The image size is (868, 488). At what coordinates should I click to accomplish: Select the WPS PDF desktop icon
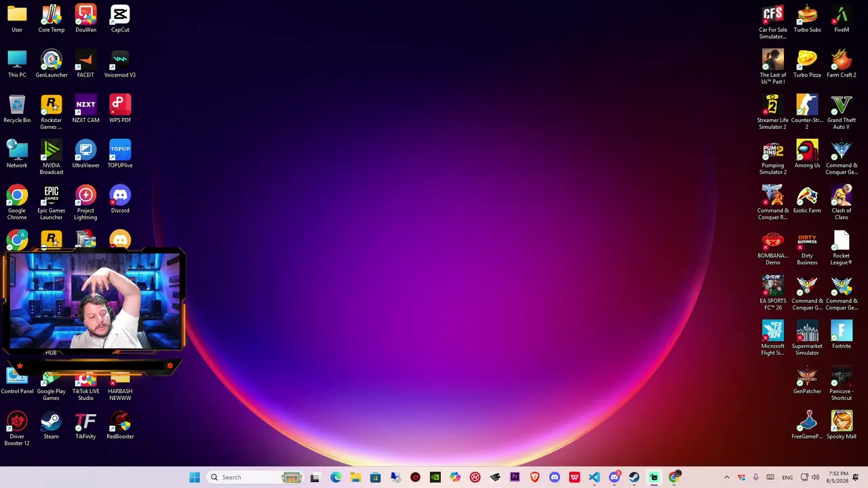120,110
